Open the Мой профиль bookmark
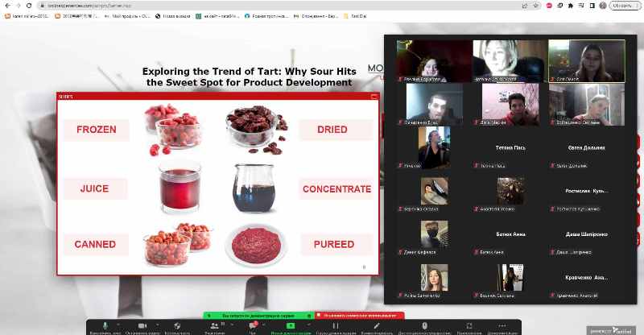 pyautogui.click(x=127, y=16)
